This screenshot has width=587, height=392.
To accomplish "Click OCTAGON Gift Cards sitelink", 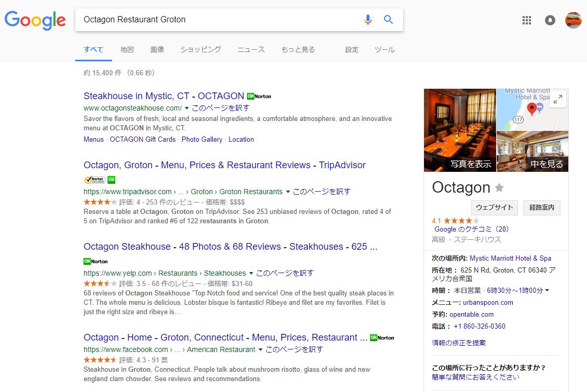I will point(143,139).
